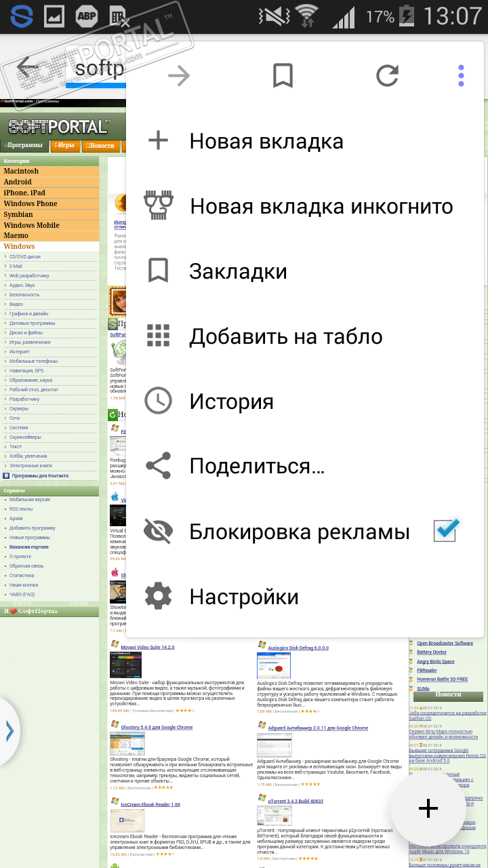Open Мобильная версия service link
The image size is (488, 868).
(x=30, y=500)
